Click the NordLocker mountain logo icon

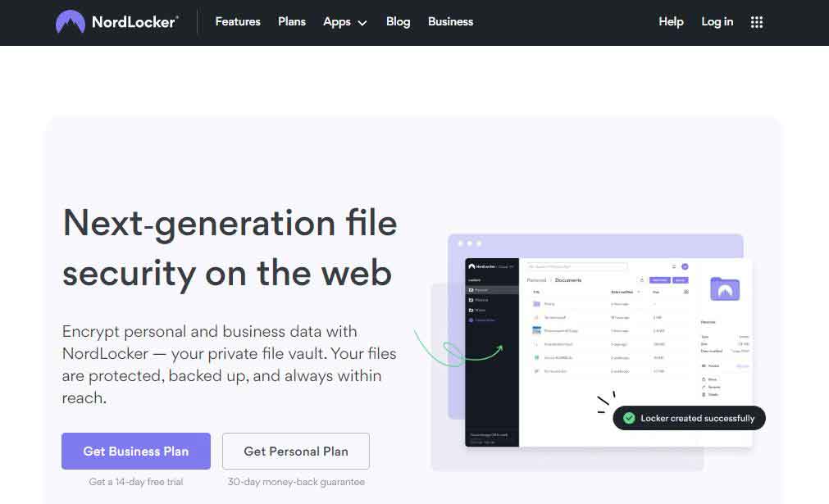click(71, 22)
